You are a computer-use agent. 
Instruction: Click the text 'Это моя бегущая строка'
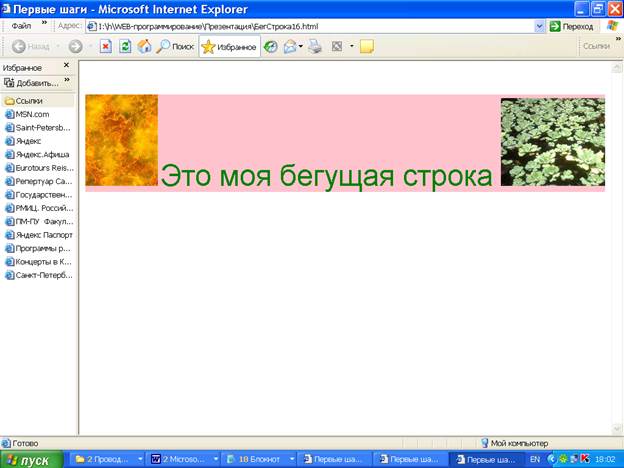click(327, 176)
